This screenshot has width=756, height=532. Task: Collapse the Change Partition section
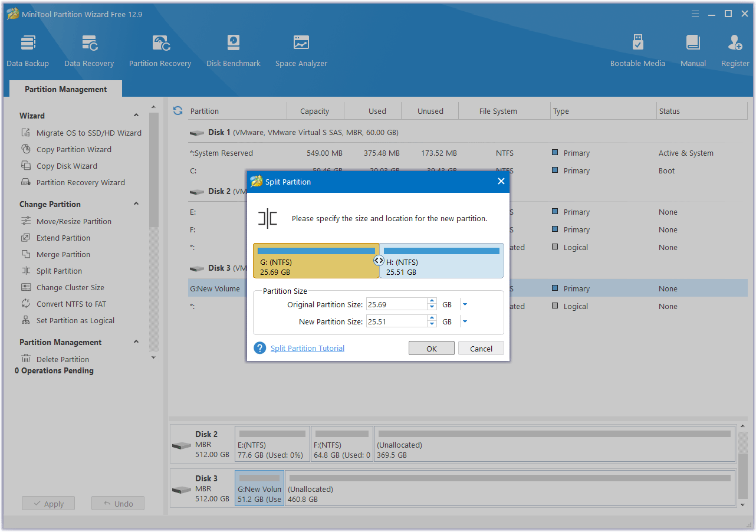coord(136,204)
